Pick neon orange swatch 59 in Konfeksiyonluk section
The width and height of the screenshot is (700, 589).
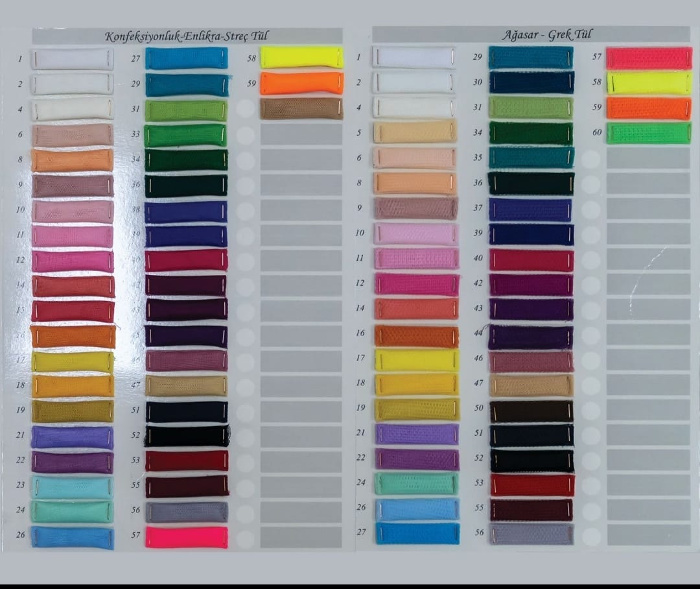(x=301, y=83)
